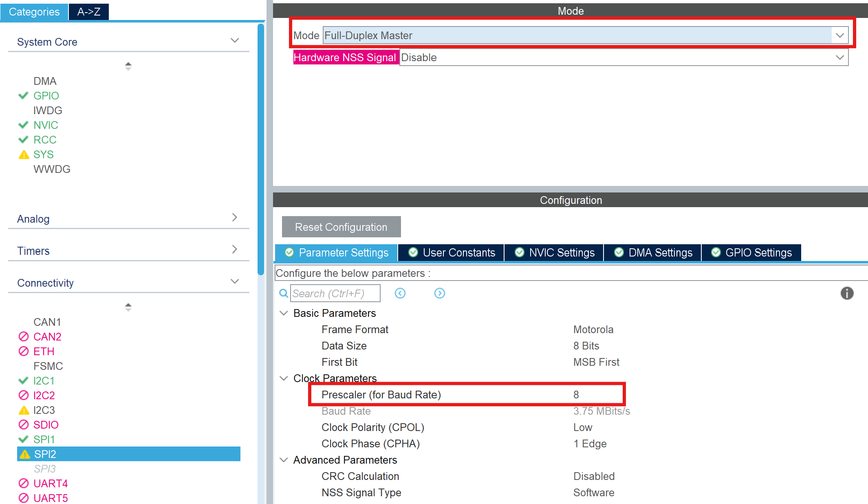Switch to the NVIC Settings tab

(x=554, y=252)
